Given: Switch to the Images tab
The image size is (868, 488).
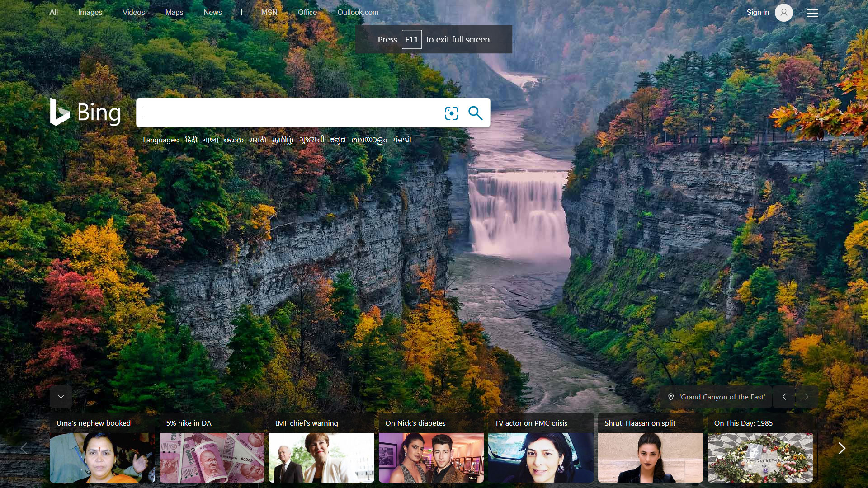Looking at the screenshot, I should coord(90,13).
